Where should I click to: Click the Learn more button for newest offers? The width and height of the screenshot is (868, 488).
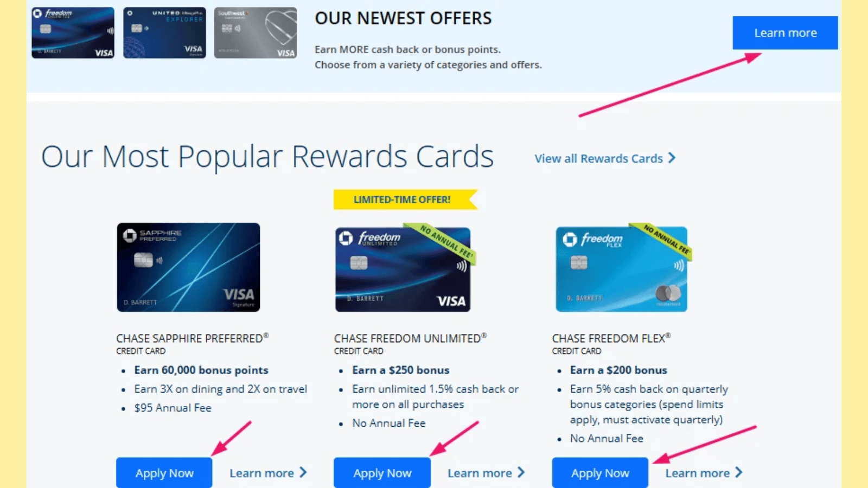(785, 33)
